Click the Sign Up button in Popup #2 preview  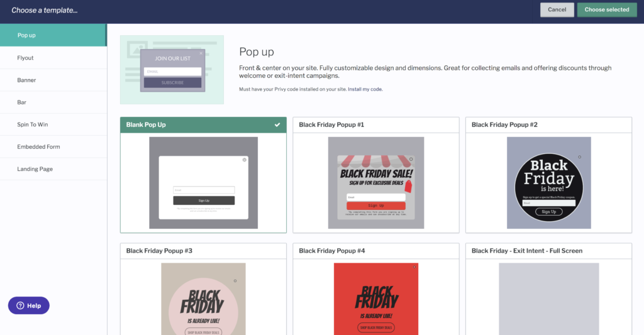(x=548, y=212)
